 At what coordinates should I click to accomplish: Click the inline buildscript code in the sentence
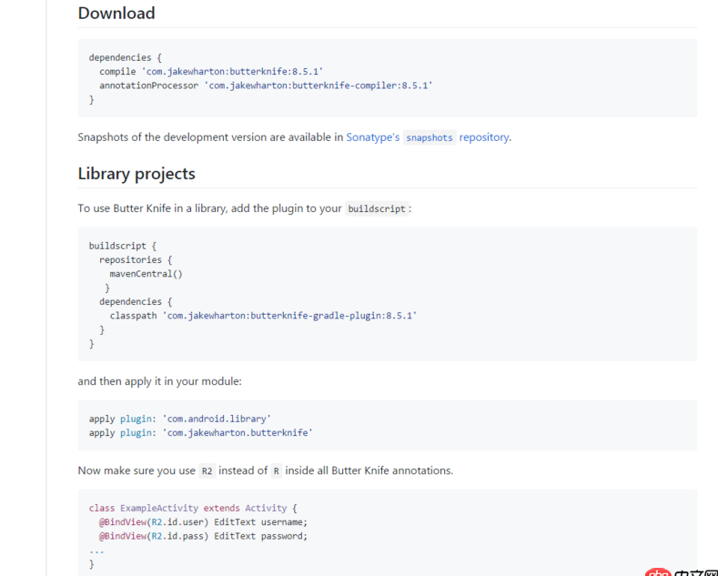[x=377, y=208]
